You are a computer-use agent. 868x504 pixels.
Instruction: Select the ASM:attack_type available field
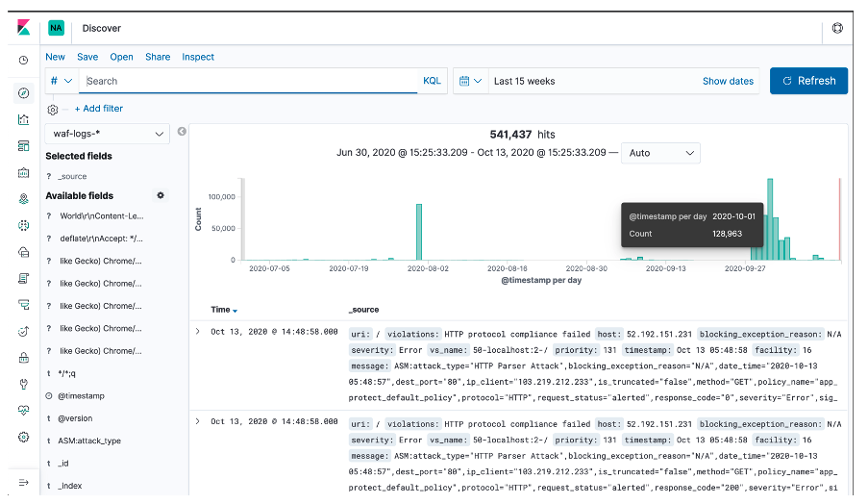tap(89, 441)
